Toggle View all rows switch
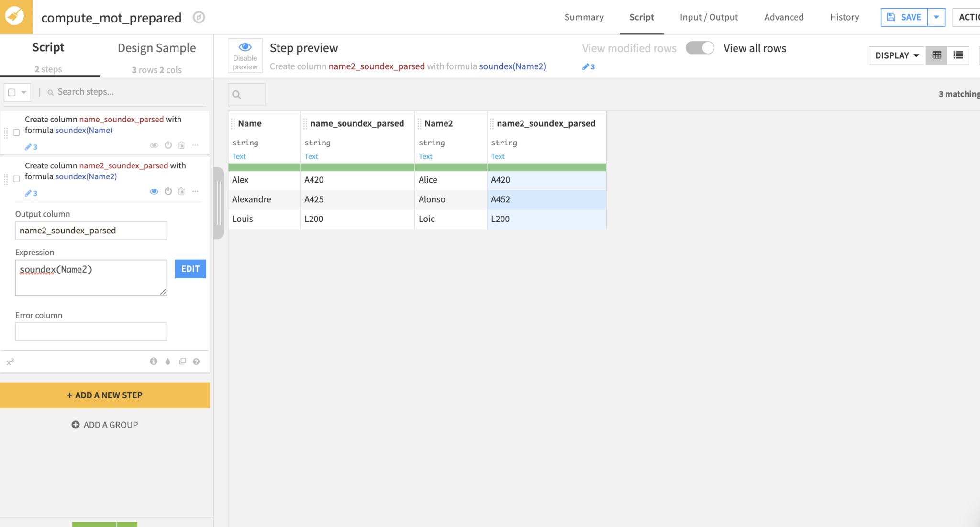The width and height of the screenshot is (980, 527). 700,48
